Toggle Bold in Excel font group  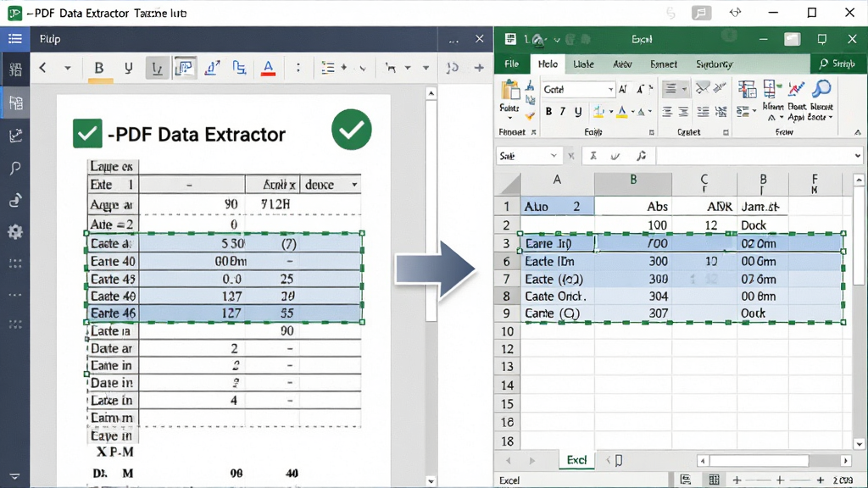coord(548,112)
